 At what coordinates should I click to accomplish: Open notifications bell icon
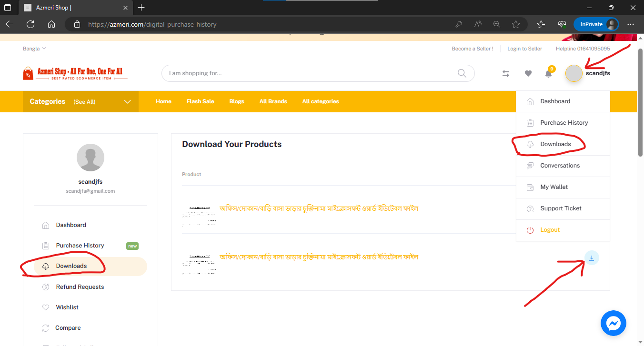click(549, 74)
